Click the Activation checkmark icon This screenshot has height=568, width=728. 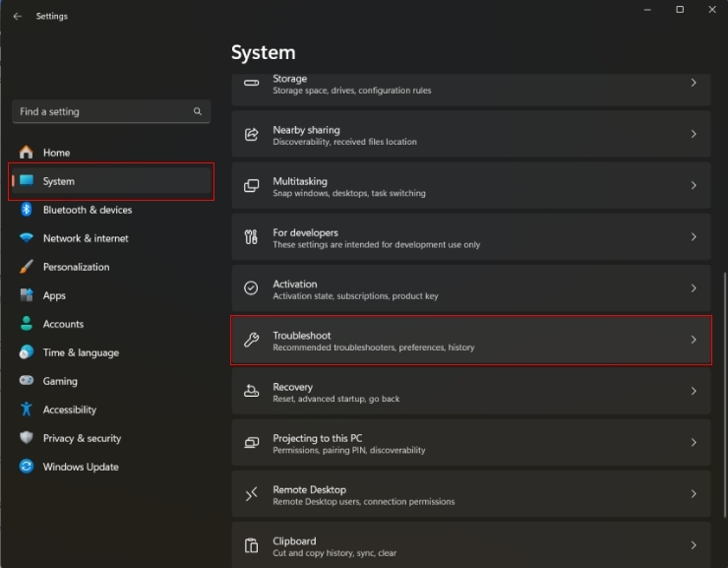251,288
